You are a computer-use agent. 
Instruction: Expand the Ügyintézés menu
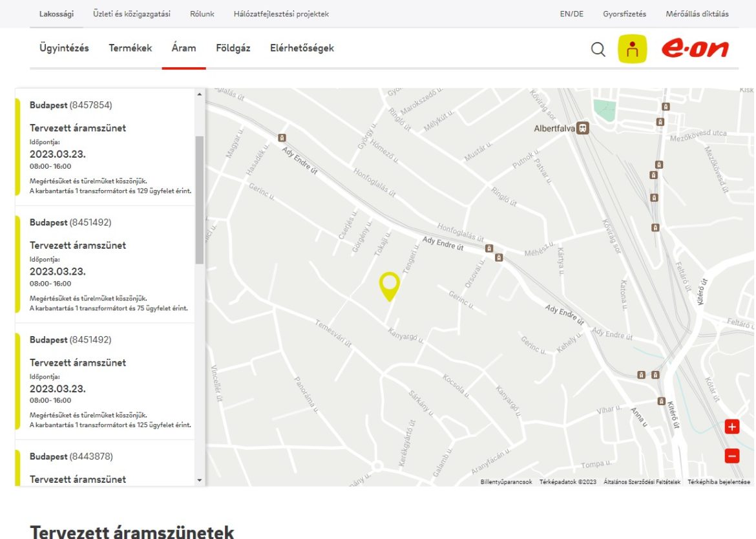[64, 48]
